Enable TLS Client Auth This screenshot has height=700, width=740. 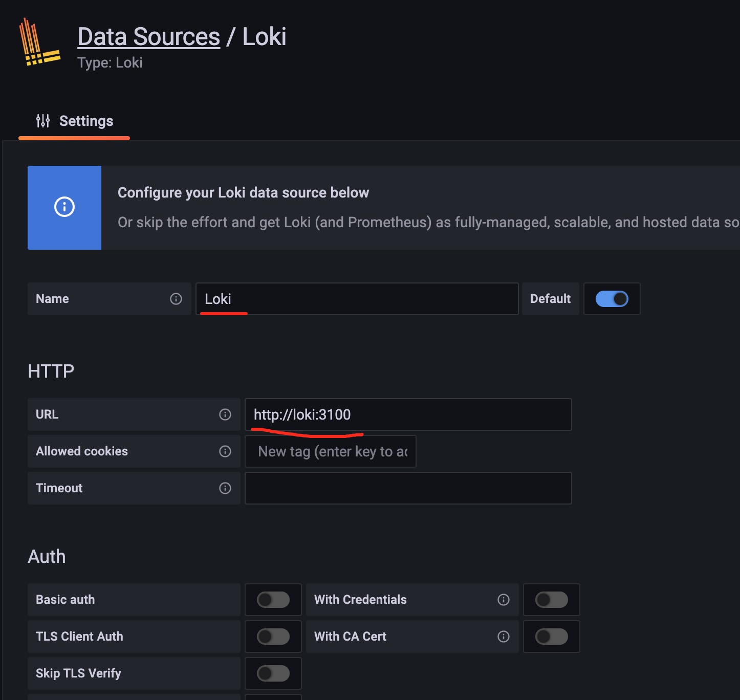[273, 637]
